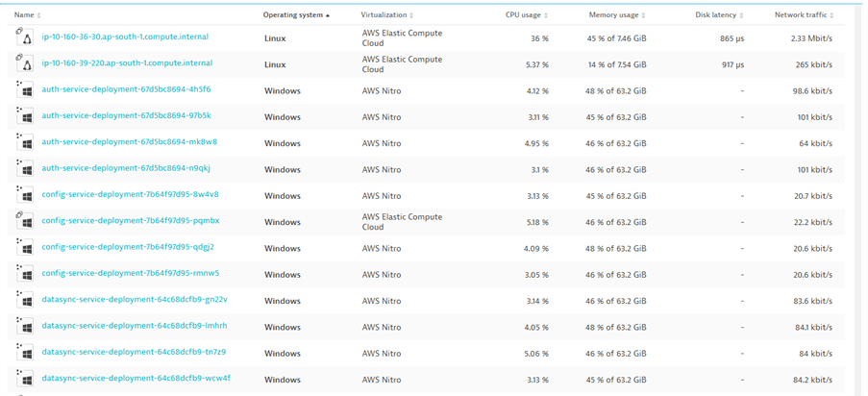Click CPU usage value 3.05 %
This screenshot has height=396, width=868.
click(x=535, y=275)
